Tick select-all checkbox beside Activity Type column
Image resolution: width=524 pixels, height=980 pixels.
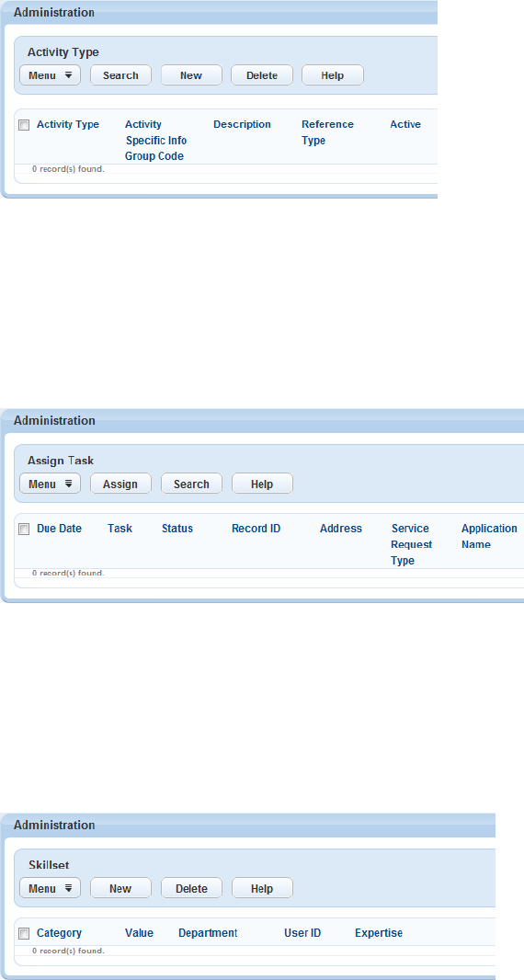pos(24,125)
